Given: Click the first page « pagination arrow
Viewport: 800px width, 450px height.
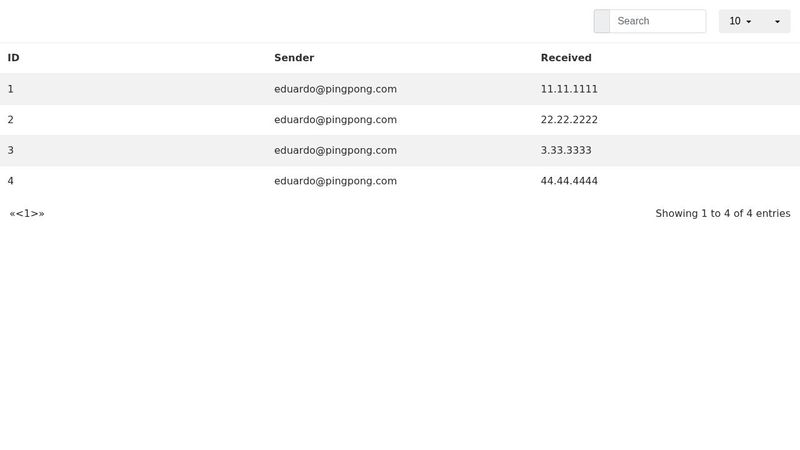Looking at the screenshot, I should pos(13,214).
